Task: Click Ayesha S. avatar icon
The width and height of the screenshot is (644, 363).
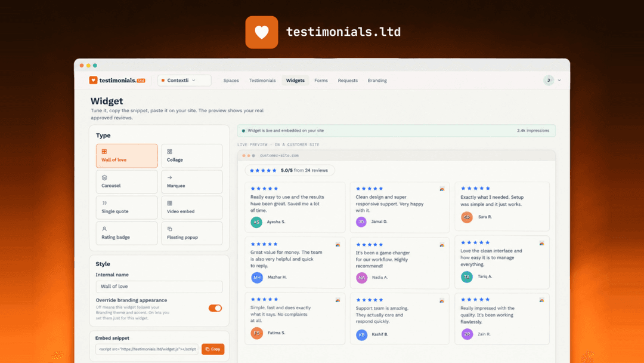Action: tap(256, 222)
